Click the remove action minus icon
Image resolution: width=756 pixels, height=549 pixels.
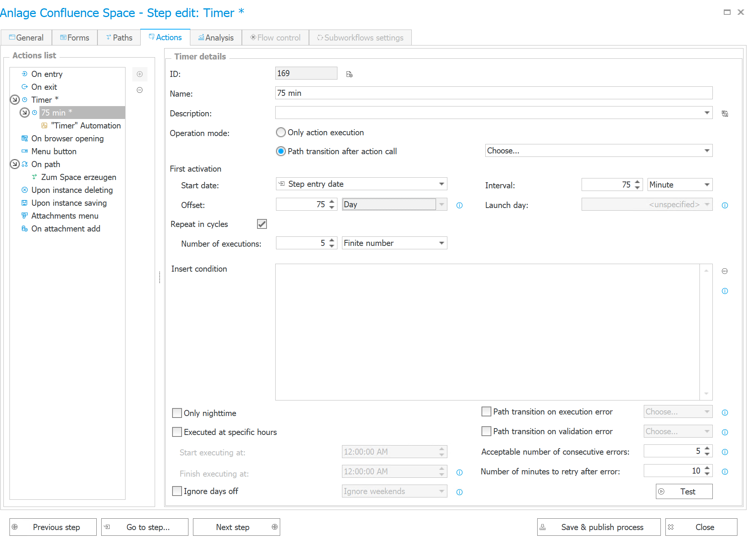(140, 90)
